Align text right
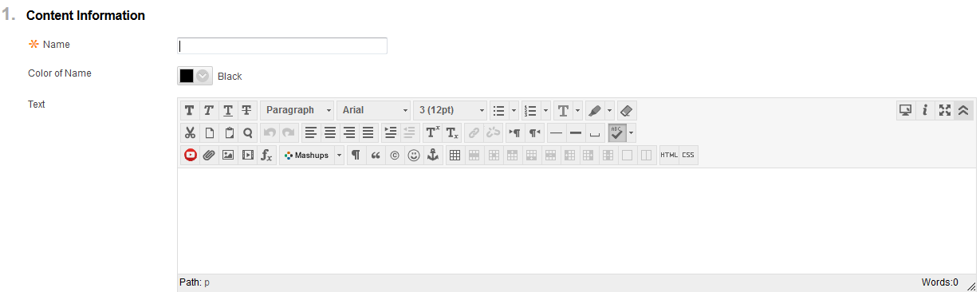This screenshot has width=980, height=292. click(x=348, y=132)
